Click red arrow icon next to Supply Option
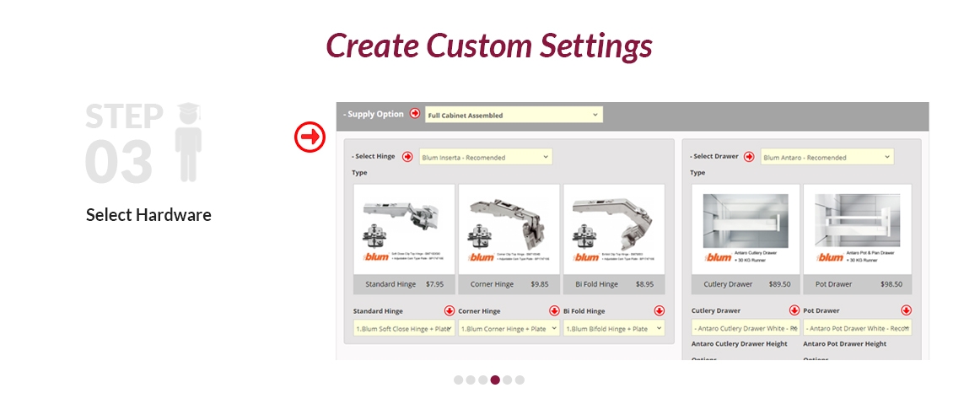980x404 pixels. click(x=414, y=114)
